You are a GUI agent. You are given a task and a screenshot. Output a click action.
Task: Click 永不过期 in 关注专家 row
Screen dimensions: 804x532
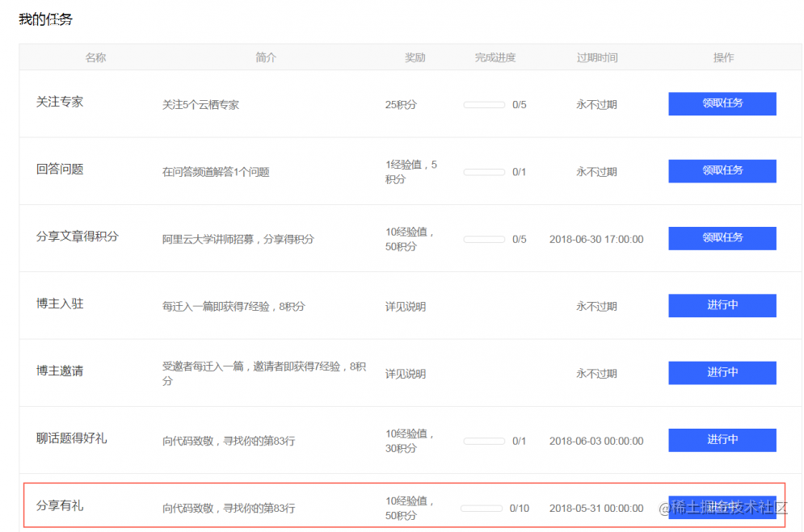(x=596, y=105)
